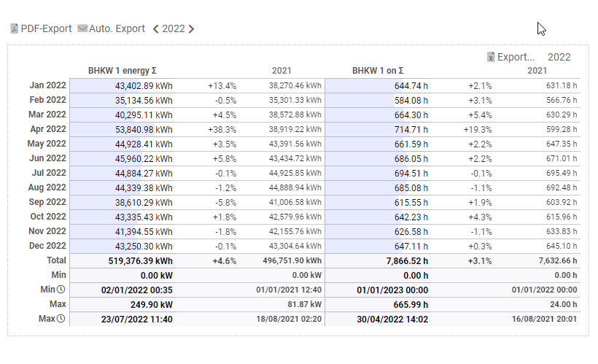The height and width of the screenshot is (364, 598).
Task: Click the Export... button above table
Action: [x=516, y=57]
